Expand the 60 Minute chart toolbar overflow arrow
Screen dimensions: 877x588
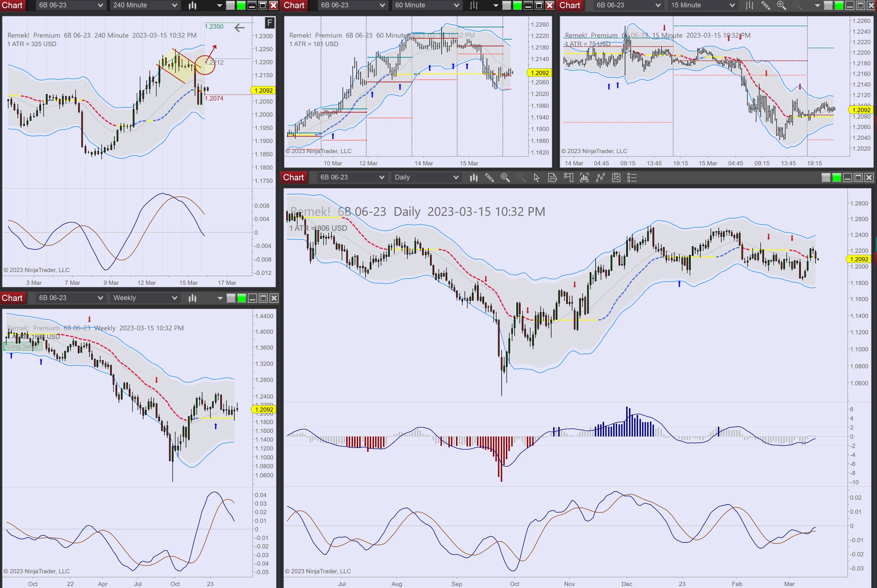(495, 5)
